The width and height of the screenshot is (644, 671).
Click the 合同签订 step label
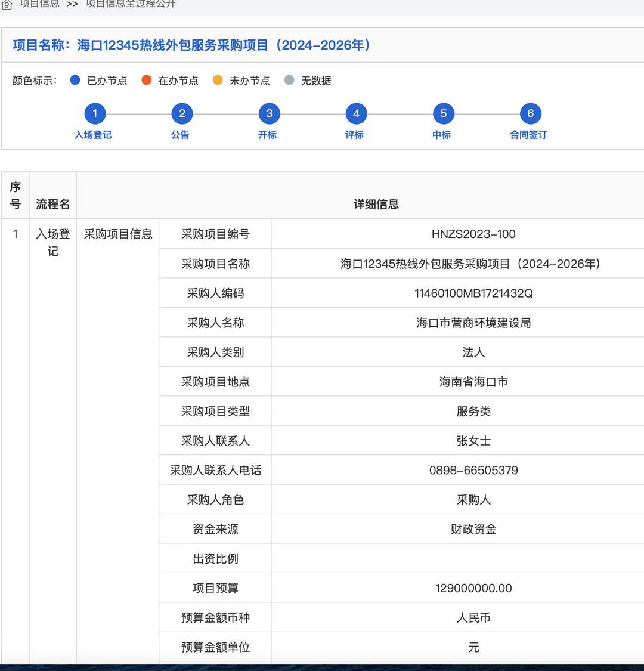click(x=528, y=135)
